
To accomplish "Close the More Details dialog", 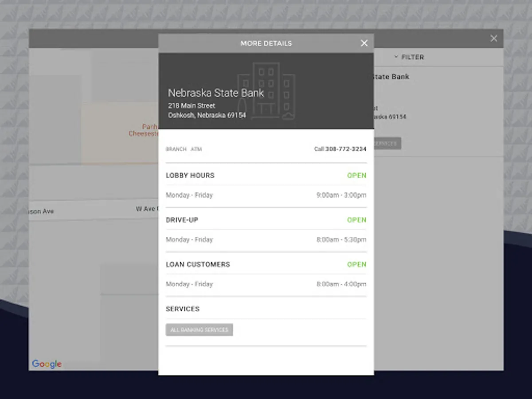I will pos(364,43).
